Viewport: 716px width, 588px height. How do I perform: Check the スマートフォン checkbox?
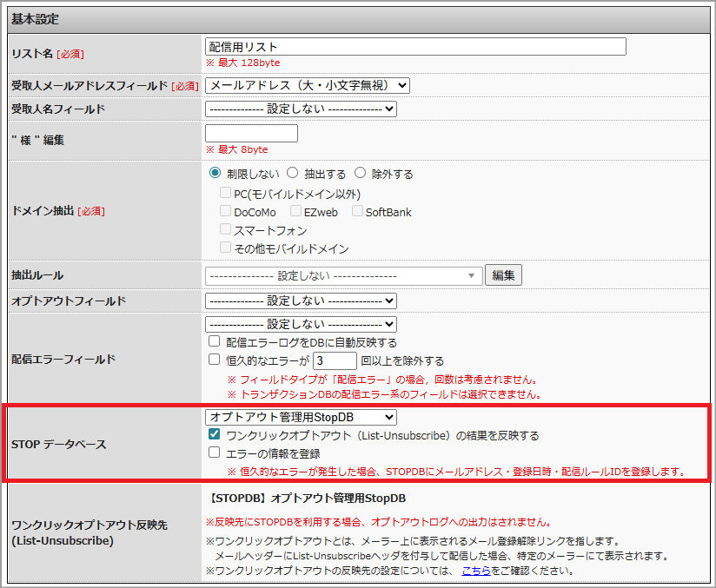(226, 230)
